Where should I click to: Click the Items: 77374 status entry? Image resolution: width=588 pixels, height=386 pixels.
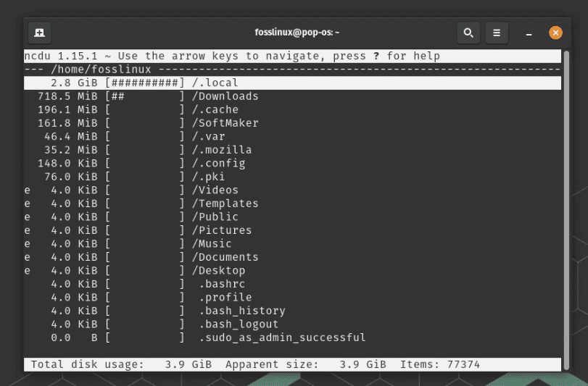pyautogui.click(x=440, y=365)
